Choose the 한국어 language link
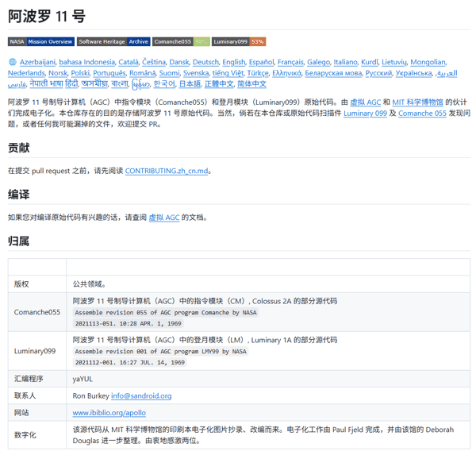This screenshot has height=455, width=476. coord(164,84)
